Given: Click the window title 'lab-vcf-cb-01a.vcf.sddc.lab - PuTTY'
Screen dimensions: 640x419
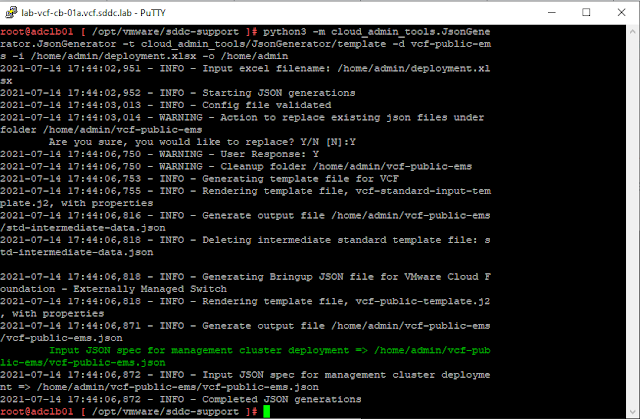Looking at the screenshot, I should pos(93,13).
